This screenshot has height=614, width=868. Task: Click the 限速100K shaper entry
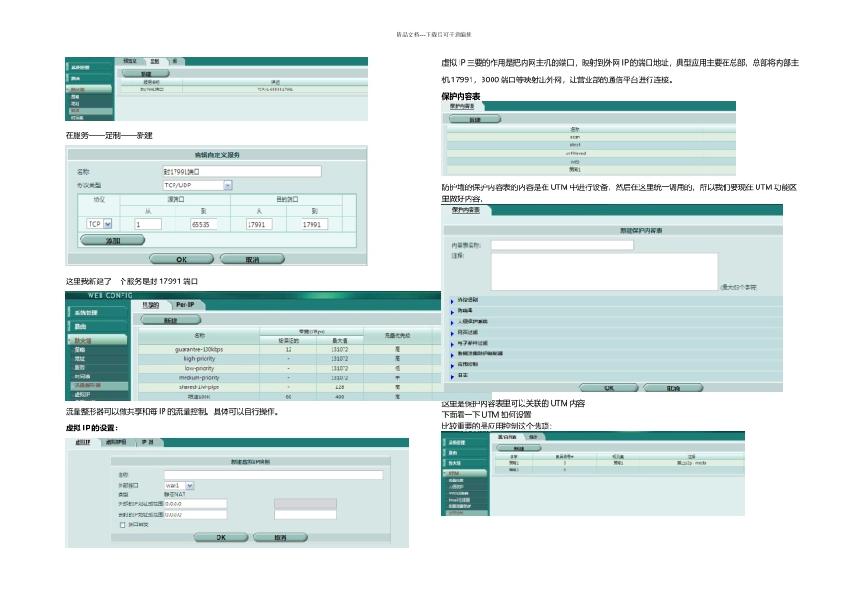pos(199,397)
